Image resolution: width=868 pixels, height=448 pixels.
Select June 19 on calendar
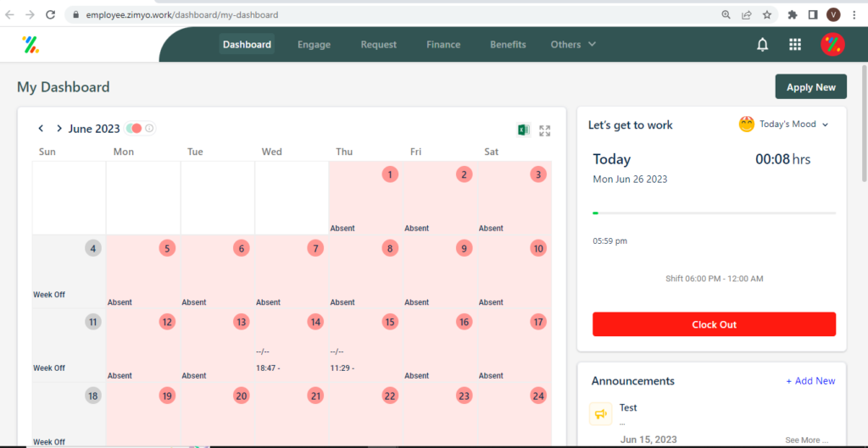167,395
